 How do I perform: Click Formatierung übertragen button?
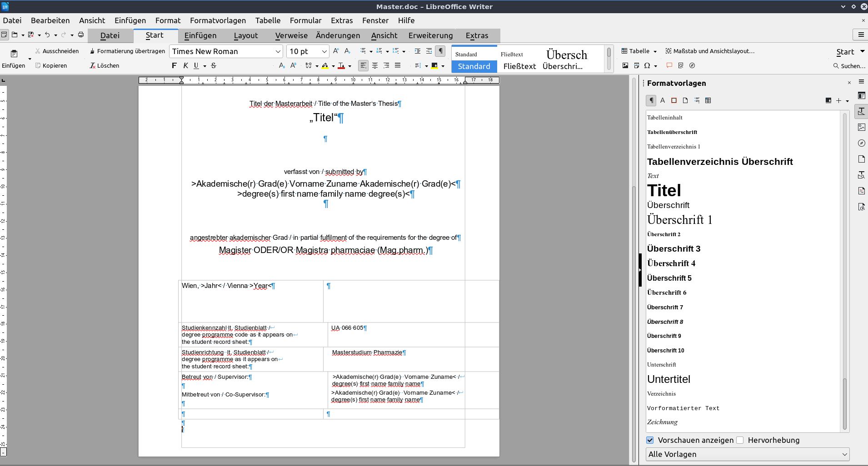[127, 51]
